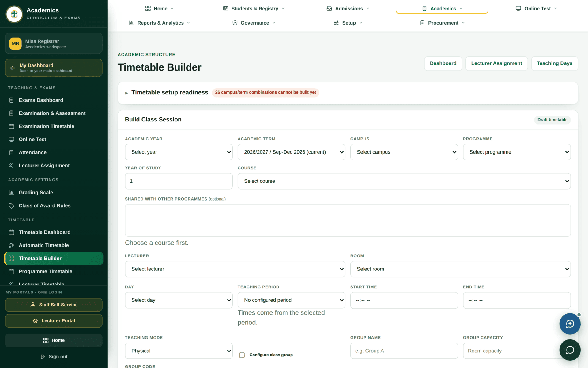Viewport: 588px width, 368px height.
Task: Open the Academics top navigation menu
Action: pos(442,9)
